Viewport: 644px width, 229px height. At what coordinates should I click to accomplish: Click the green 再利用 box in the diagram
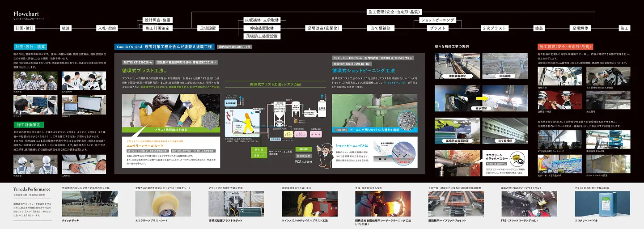click(304, 149)
